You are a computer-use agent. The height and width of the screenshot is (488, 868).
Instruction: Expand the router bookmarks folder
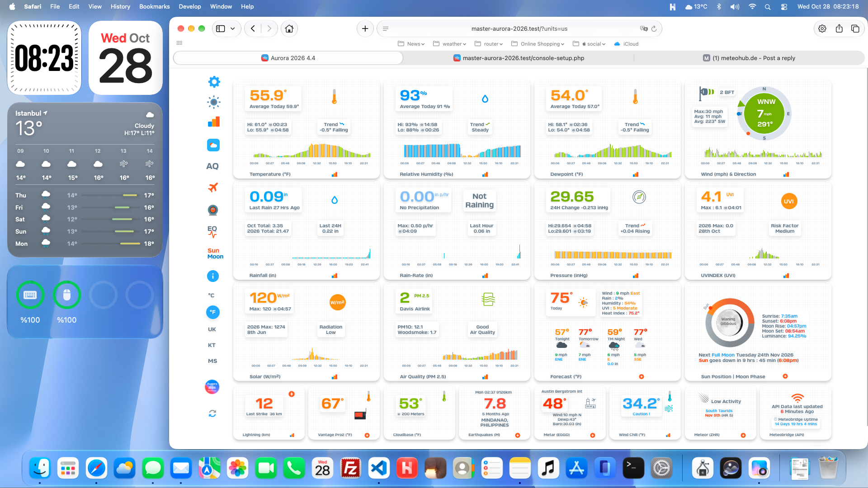coord(489,44)
